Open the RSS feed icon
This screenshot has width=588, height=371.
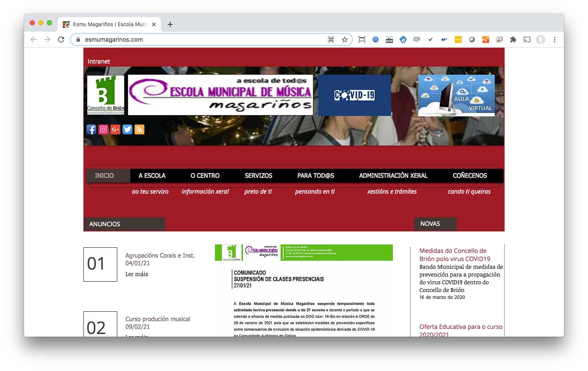(139, 129)
